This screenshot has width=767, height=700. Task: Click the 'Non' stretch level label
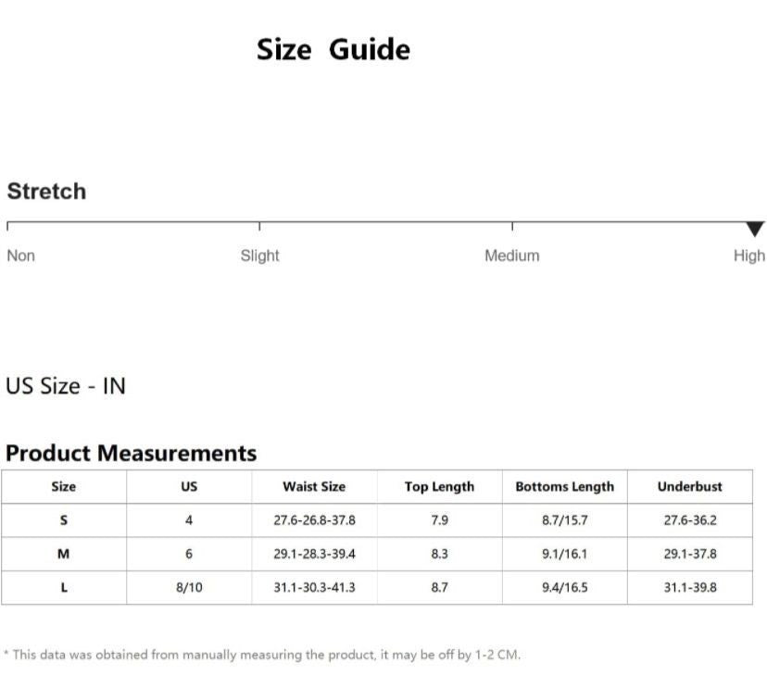coord(20,256)
